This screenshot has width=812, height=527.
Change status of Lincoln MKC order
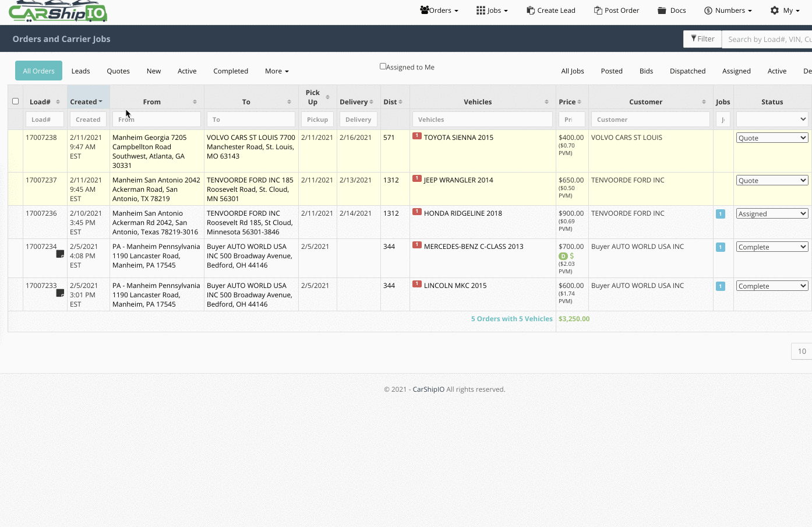[x=772, y=286]
